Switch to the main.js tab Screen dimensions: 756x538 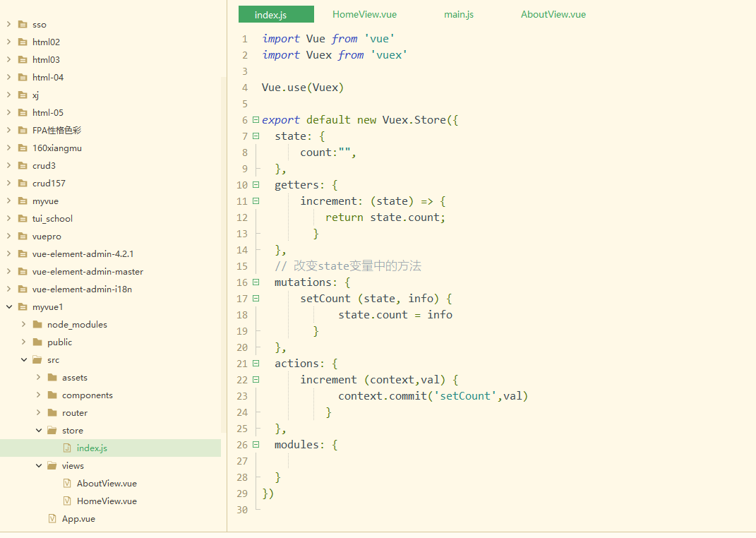click(x=459, y=13)
